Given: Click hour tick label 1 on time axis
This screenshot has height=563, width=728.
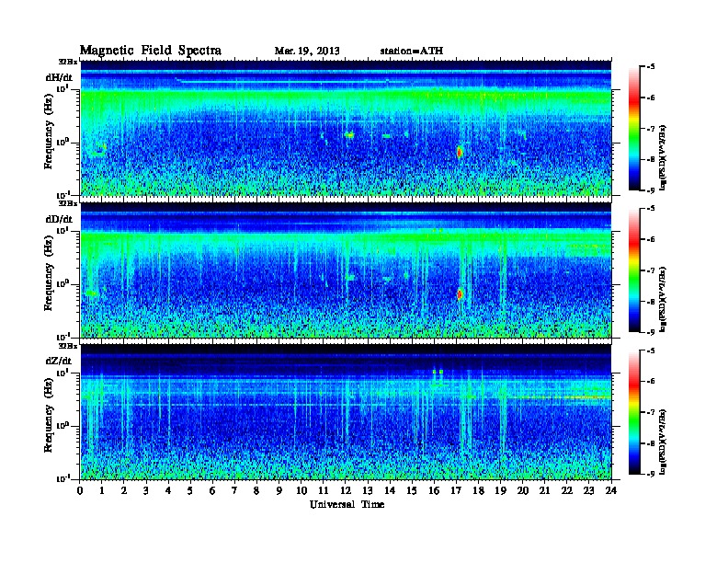Looking at the screenshot, I should tap(102, 490).
